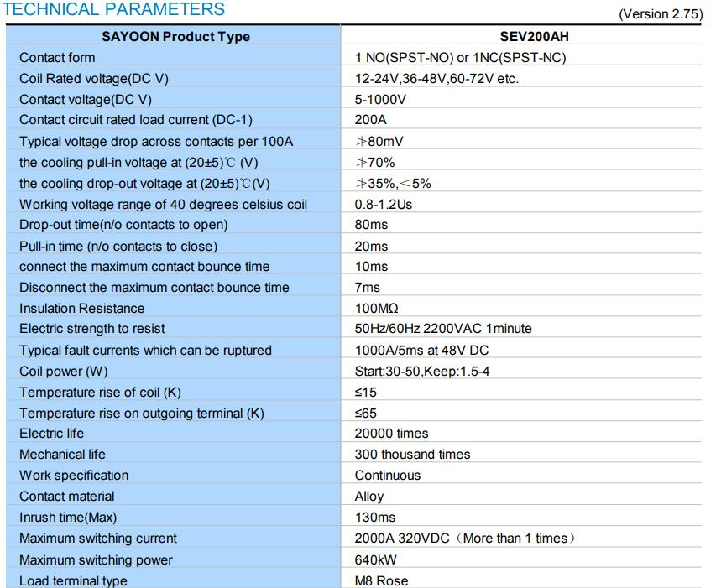Select '2000A 320VDC (More than 1 times)'

464,539
